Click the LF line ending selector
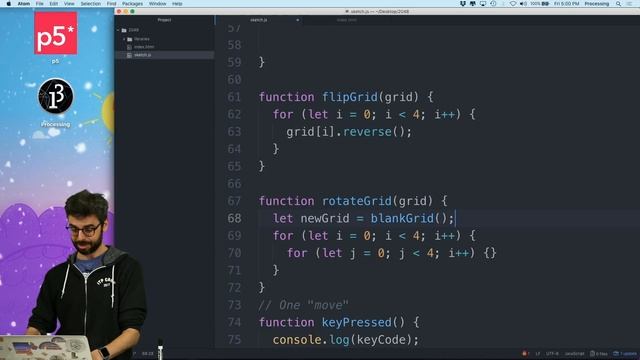This screenshot has height=360, width=640. tap(538, 353)
